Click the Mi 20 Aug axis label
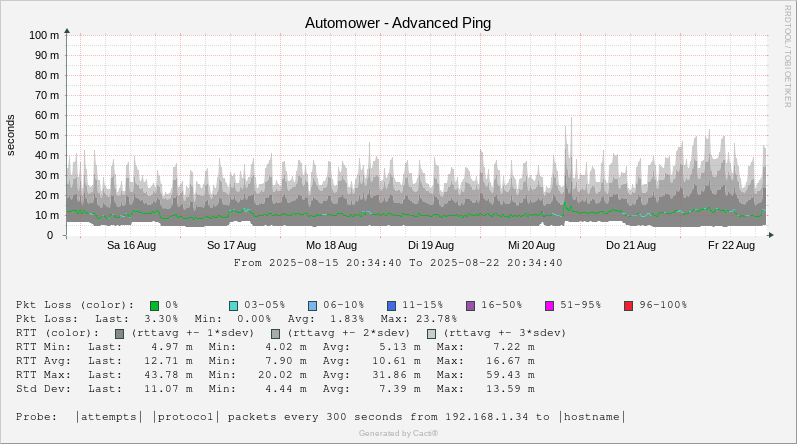The image size is (797, 444). coord(531,245)
